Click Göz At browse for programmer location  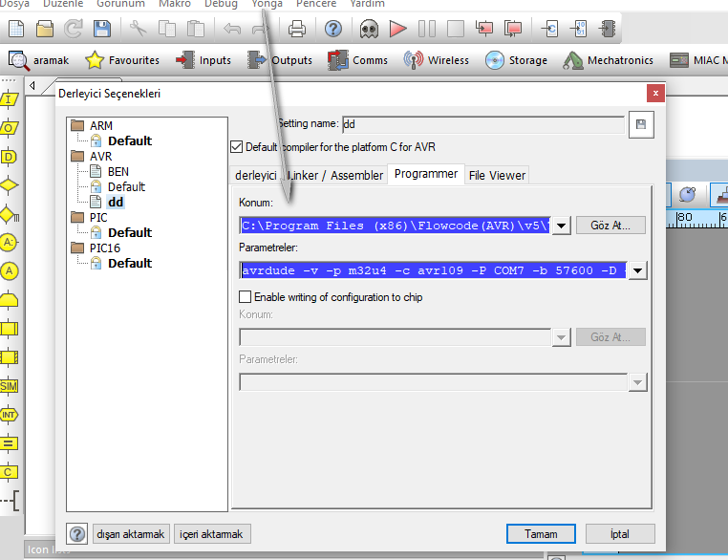[x=610, y=226]
